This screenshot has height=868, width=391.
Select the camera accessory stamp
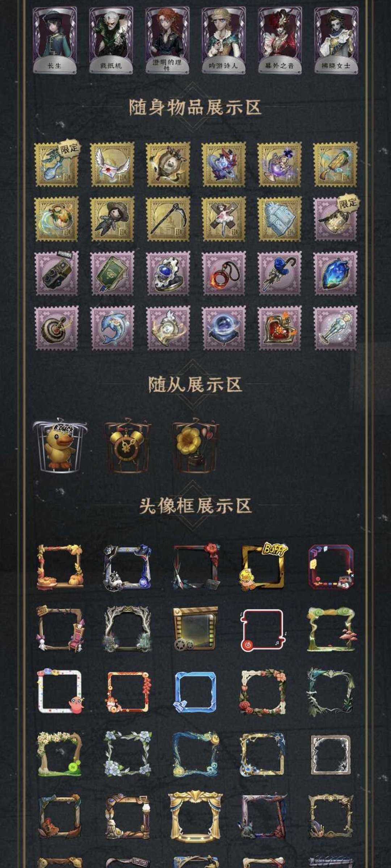[x=56, y=273]
